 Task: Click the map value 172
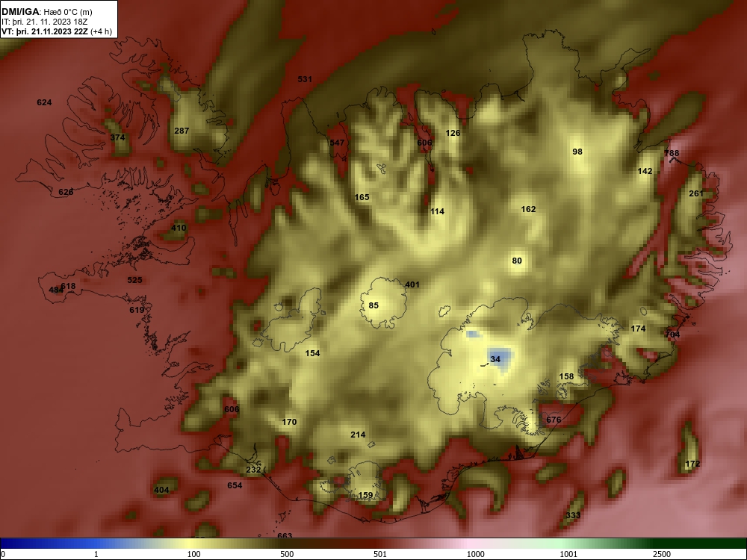tap(692, 464)
